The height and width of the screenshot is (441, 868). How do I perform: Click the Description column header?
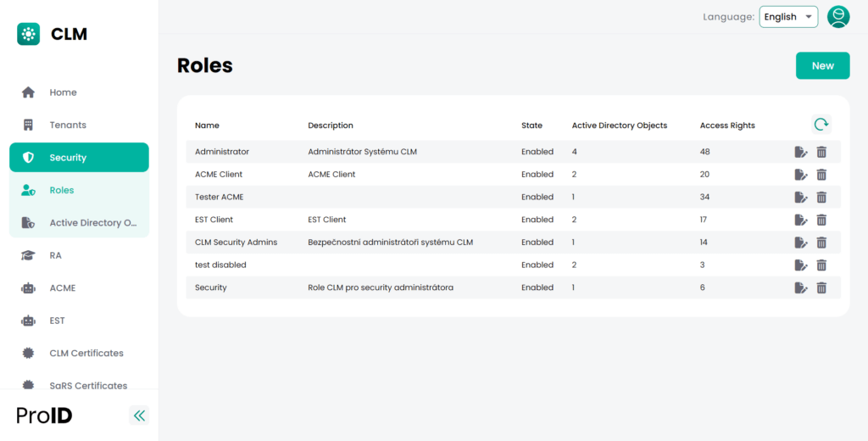click(x=331, y=126)
